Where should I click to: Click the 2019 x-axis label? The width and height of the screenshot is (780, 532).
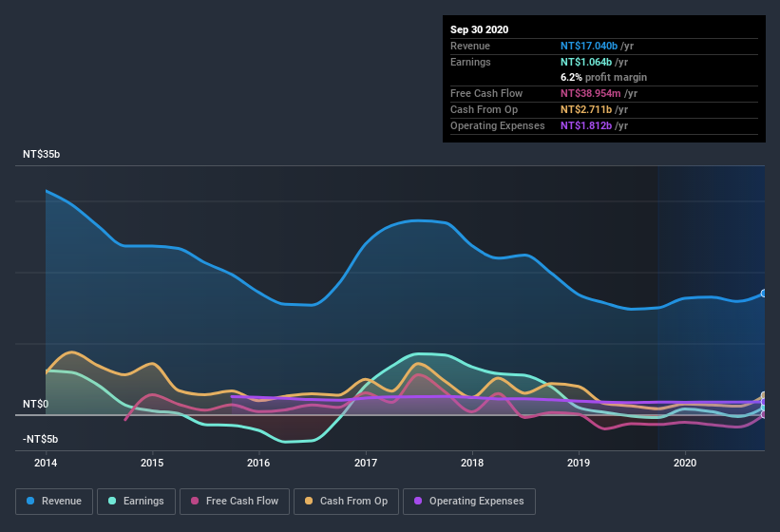click(x=579, y=463)
